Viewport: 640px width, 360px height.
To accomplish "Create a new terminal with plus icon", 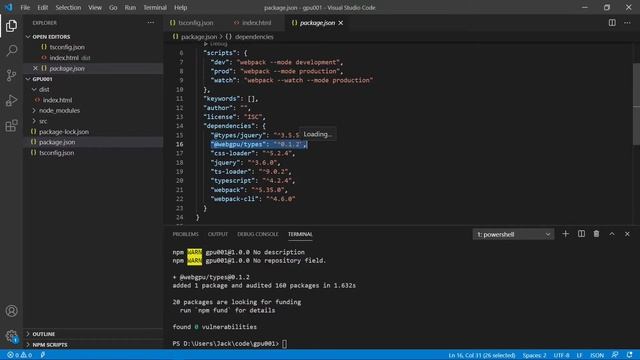I will 565,234.
